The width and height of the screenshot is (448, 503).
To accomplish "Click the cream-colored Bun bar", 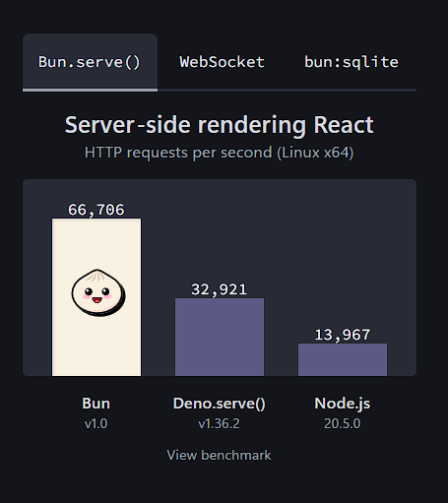I will [96, 297].
